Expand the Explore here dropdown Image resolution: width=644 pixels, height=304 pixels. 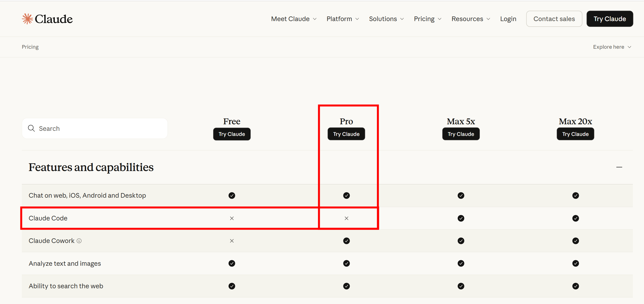pos(612,47)
